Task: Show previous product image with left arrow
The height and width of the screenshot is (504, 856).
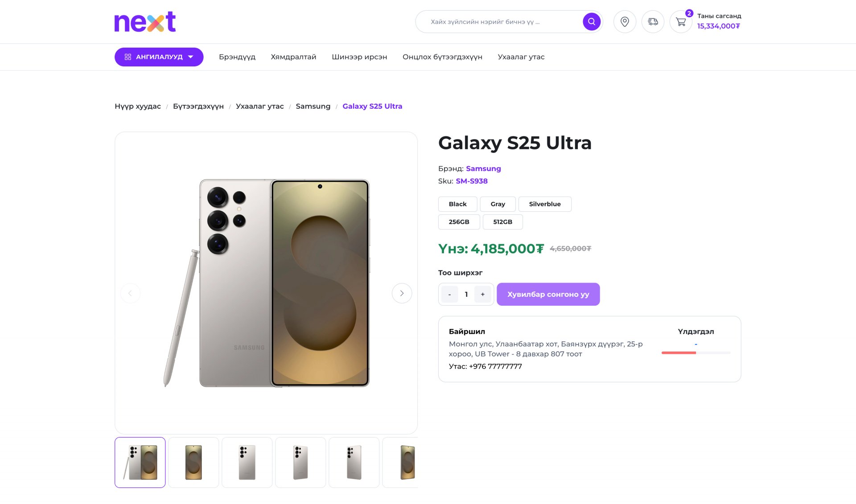Action: click(130, 293)
